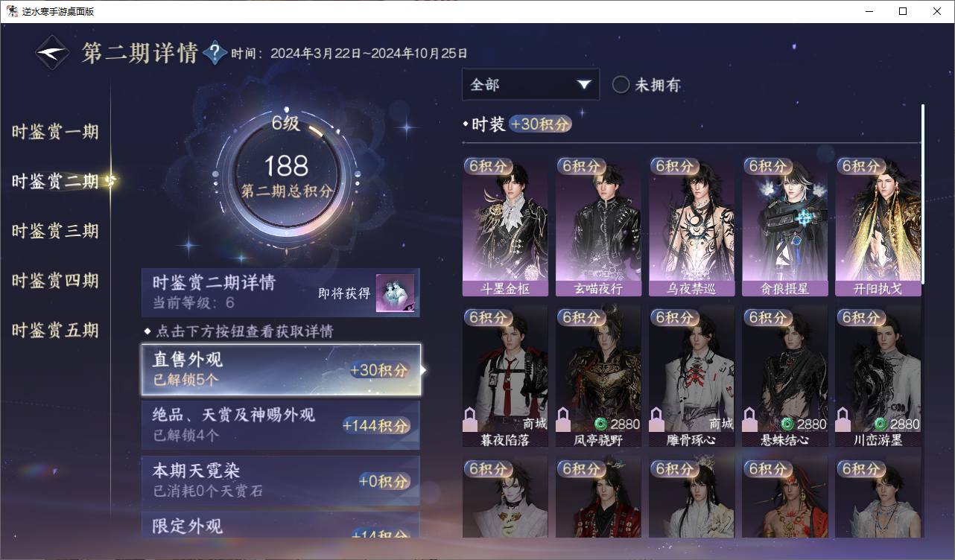This screenshot has height=560, width=955.
Task: Click the wardrobe icon on 雕骨琢心
Action: click(656, 420)
